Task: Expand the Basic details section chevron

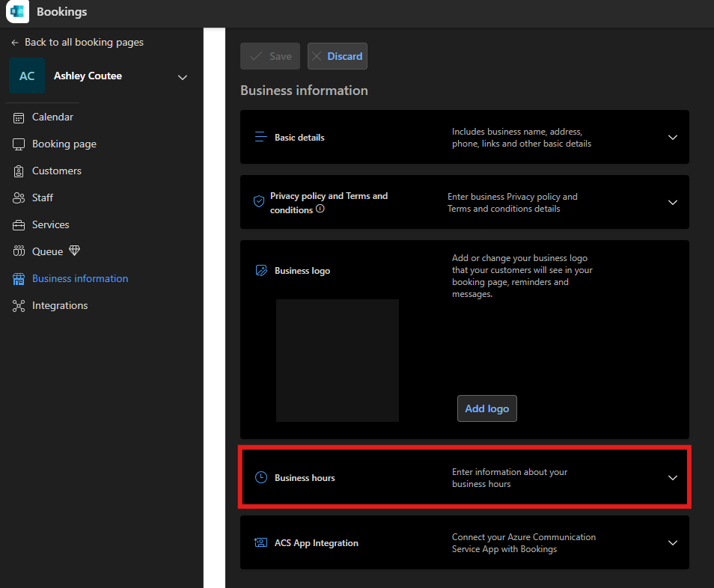Action: pos(673,138)
